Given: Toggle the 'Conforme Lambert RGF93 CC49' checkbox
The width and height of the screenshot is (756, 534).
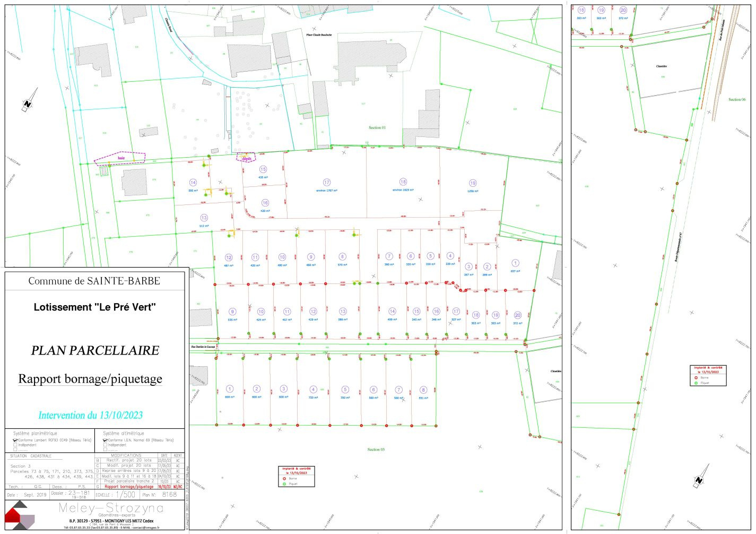Looking at the screenshot, I should click(15, 440).
